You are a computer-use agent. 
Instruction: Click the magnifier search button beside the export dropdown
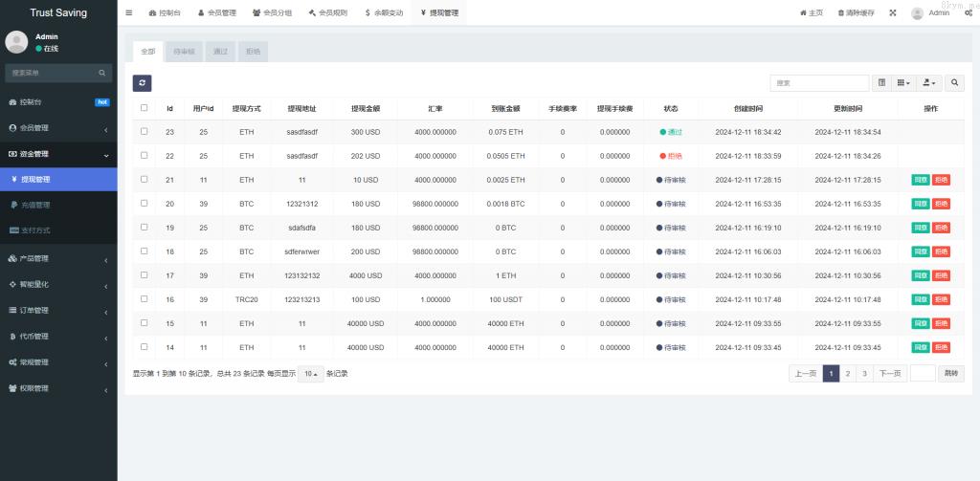point(954,83)
